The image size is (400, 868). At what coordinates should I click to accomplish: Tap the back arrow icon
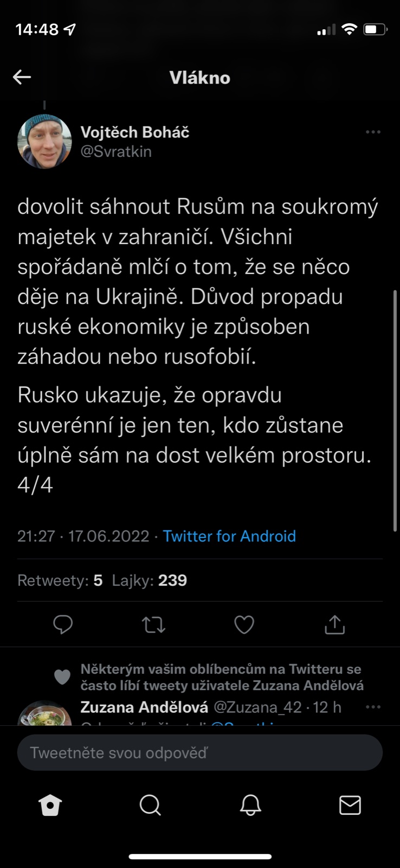(x=22, y=77)
